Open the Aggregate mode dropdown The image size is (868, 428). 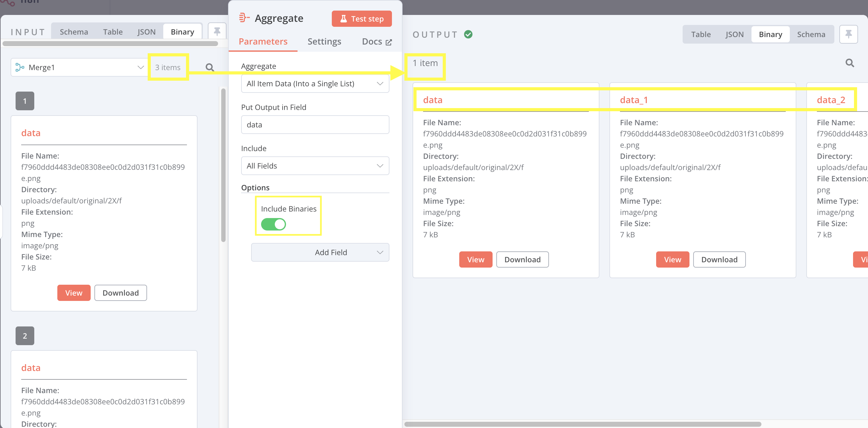point(315,83)
